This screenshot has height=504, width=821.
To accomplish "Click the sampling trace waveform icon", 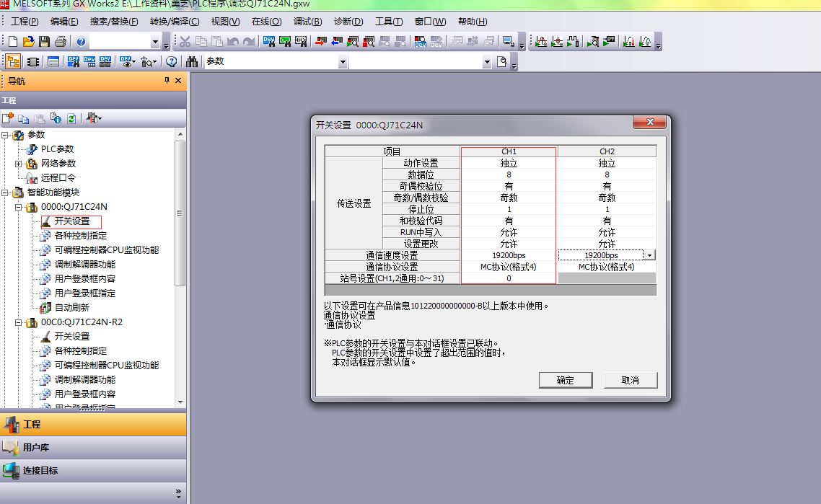I will coord(541,41).
